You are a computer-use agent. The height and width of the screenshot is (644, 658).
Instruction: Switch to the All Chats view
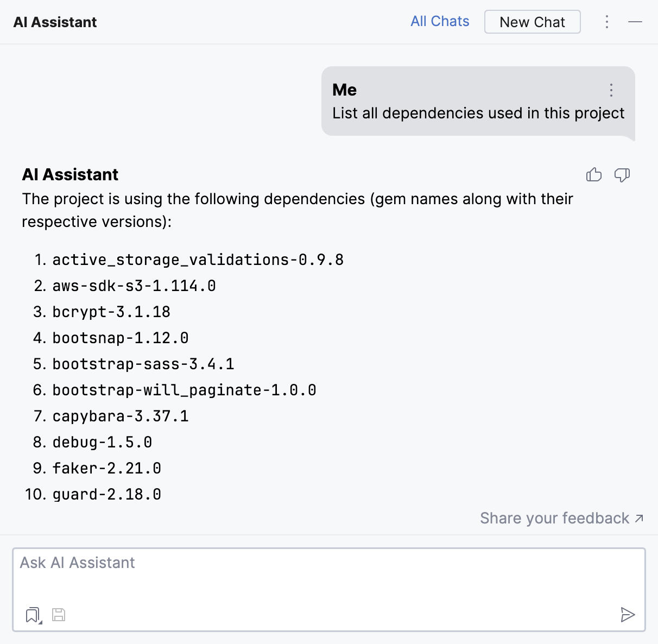[440, 21]
